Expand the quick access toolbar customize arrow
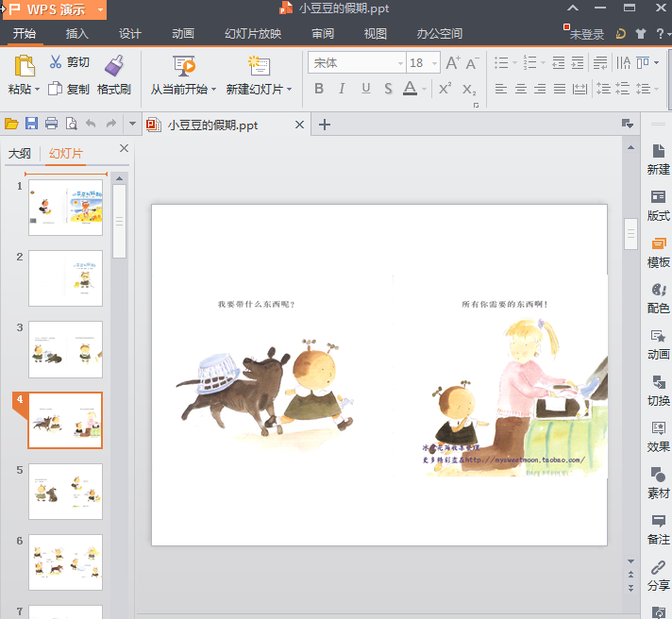The image size is (672, 619). click(132, 124)
